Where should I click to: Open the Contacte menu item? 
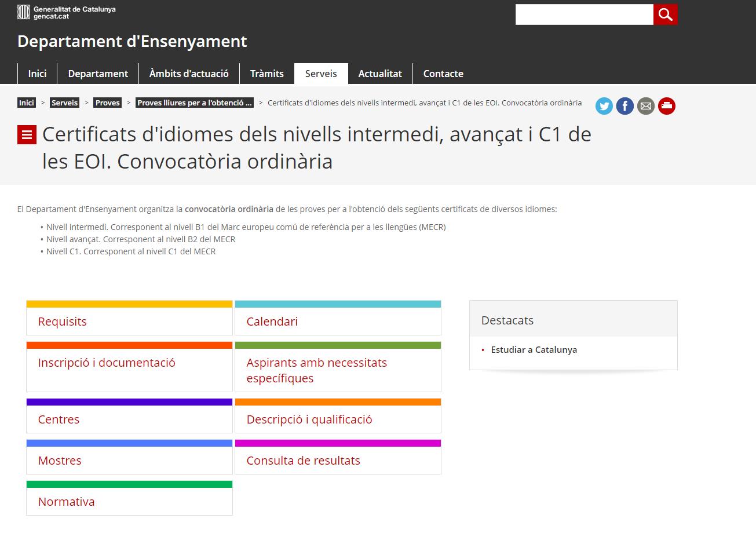click(x=443, y=74)
